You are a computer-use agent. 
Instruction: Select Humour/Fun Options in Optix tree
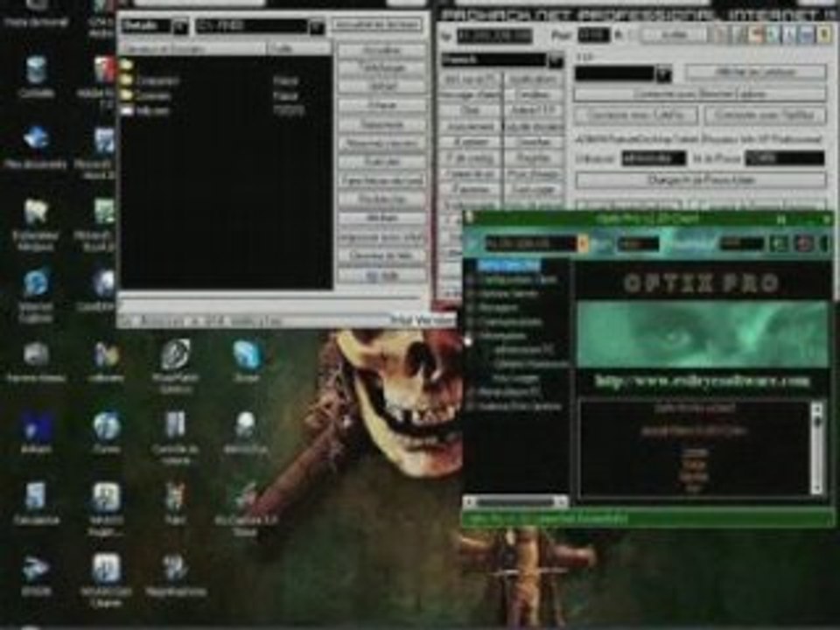[x=520, y=407]
